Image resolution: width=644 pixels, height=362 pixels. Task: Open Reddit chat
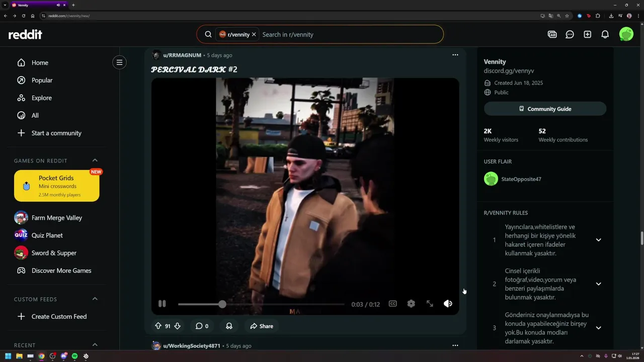tap(570, 34)
